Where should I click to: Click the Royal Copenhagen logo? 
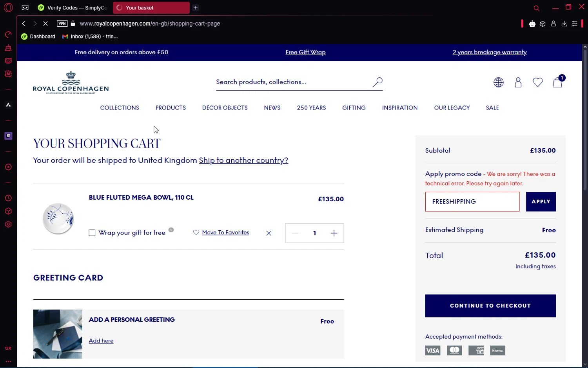click(71, 82)
